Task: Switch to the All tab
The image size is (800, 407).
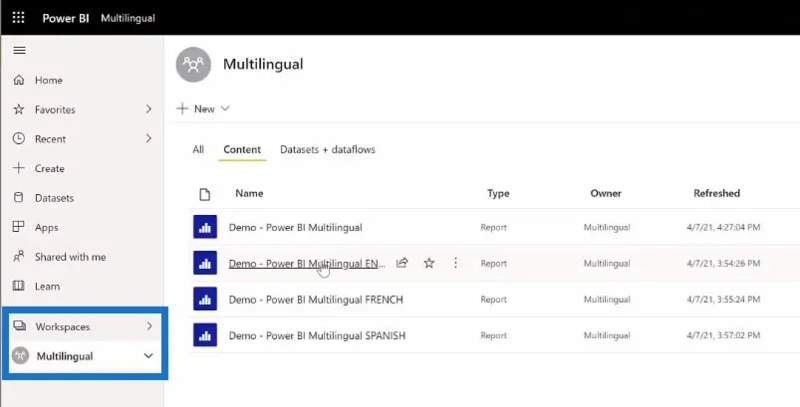Action: coord(198,149)
